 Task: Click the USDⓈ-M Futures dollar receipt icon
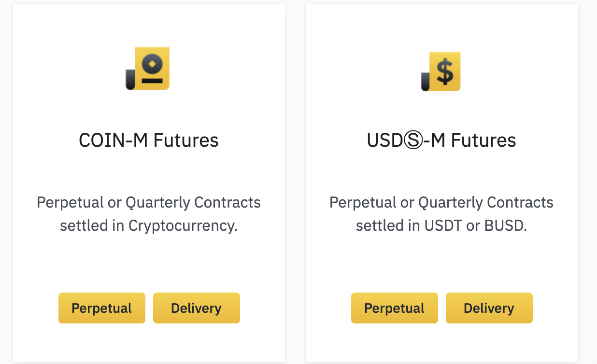(441, 71)
